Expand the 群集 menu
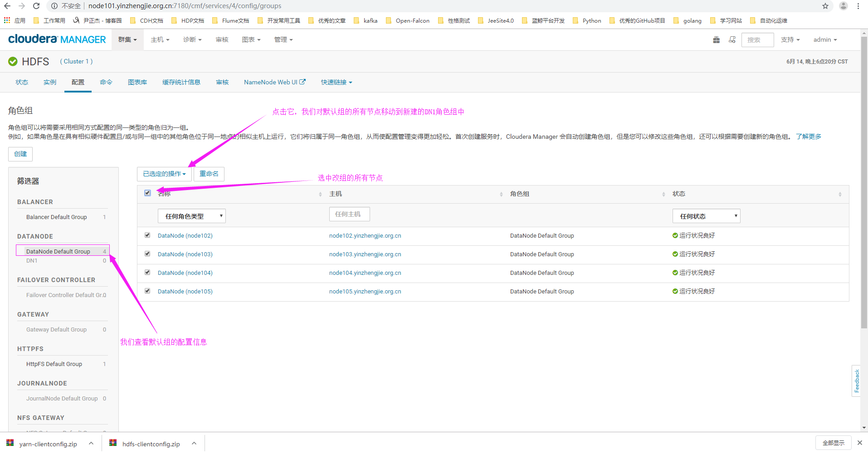Image resolution: width=868 pixels, height=454 pixels. tap(127, 39)
